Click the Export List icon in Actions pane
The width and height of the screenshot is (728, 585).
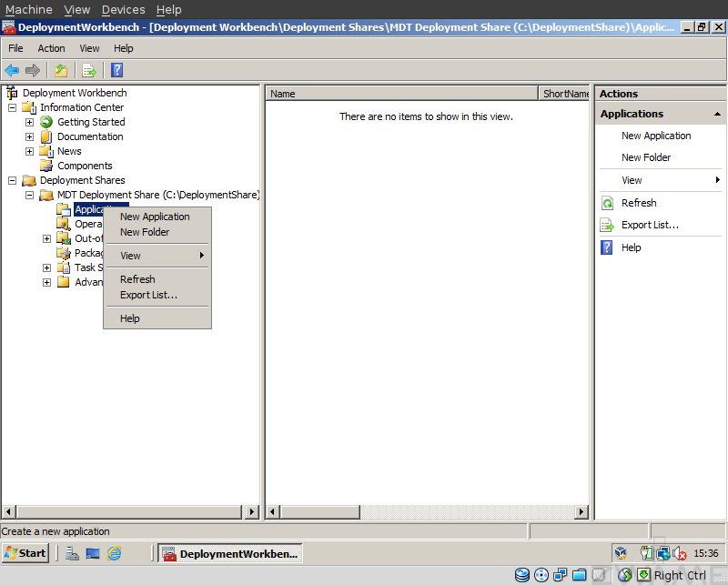click(x=607, y=226)
